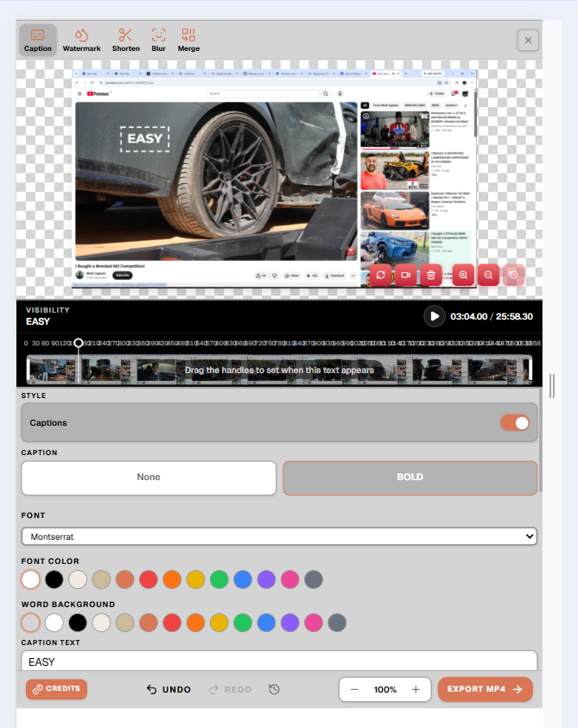
Task: Set word background to terracotta
Action: pos(149,623)
